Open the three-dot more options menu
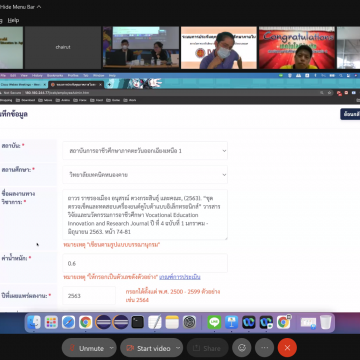 click(264, 348)
